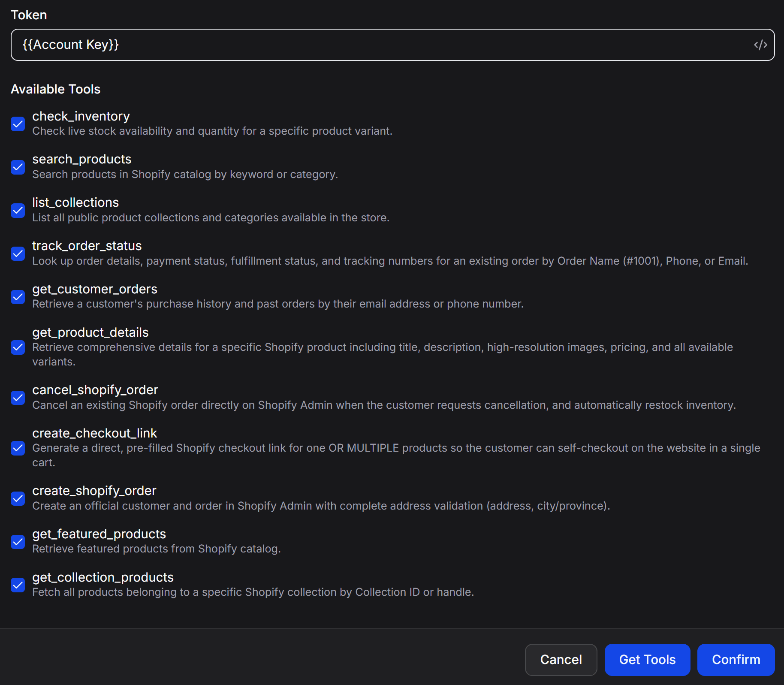Screen dimensions: 784x685
Task: Uncheck the get_customer_orders checkbox
Action: tap(18, 297)
